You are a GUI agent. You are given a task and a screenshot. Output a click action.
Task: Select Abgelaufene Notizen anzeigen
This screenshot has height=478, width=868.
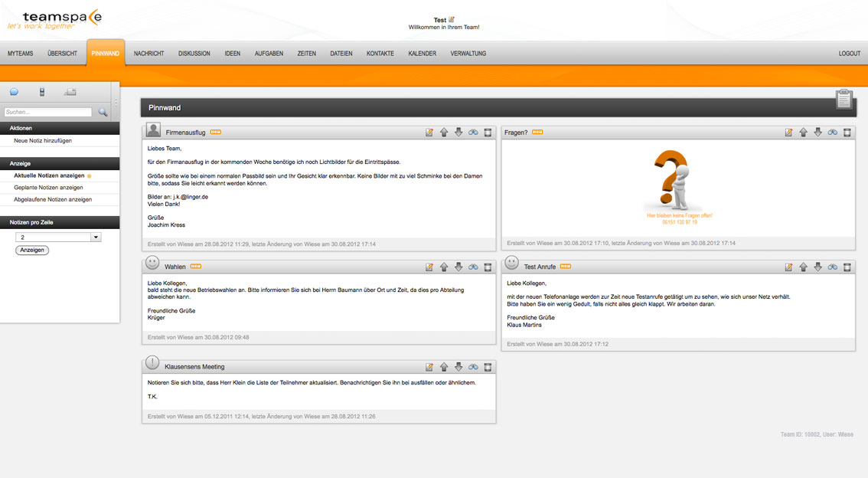click(53, 199)
